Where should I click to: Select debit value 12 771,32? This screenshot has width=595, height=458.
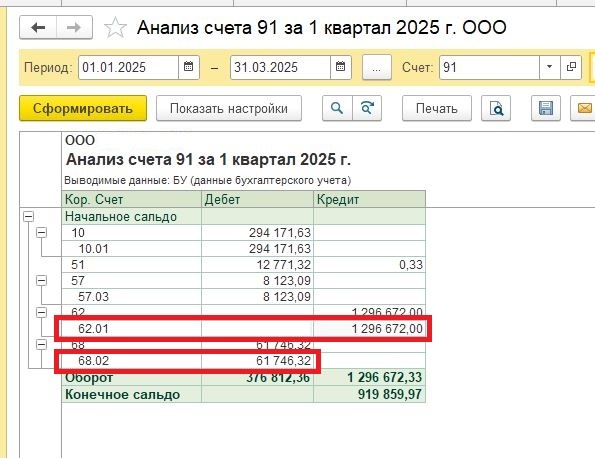(283, 265)
